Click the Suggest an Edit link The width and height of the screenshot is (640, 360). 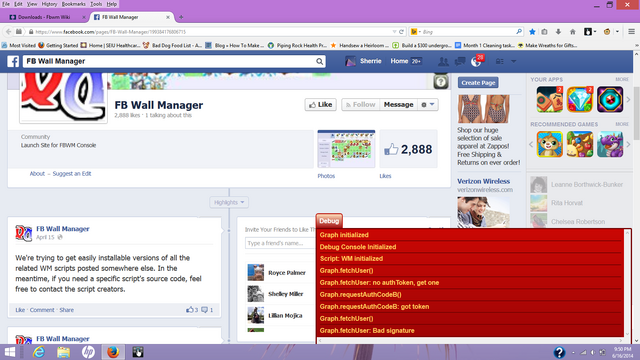72,173
